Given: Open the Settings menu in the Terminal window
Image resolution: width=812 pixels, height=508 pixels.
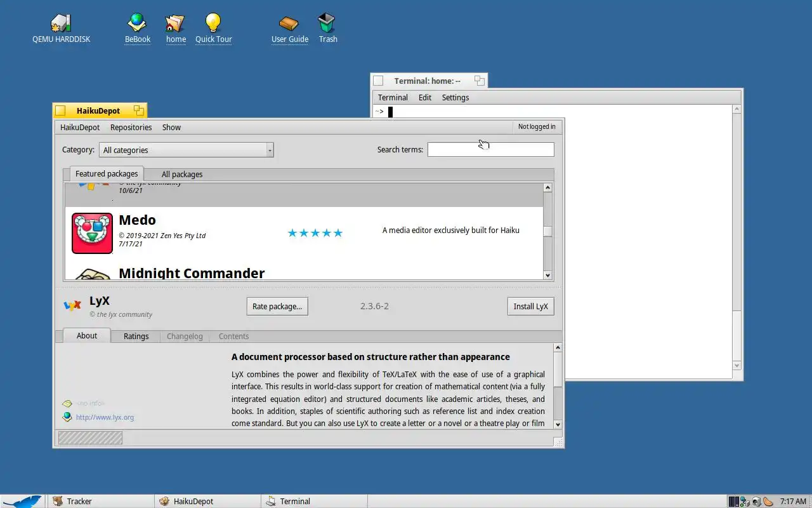Looking at the screenshot, I should (455, 97).
